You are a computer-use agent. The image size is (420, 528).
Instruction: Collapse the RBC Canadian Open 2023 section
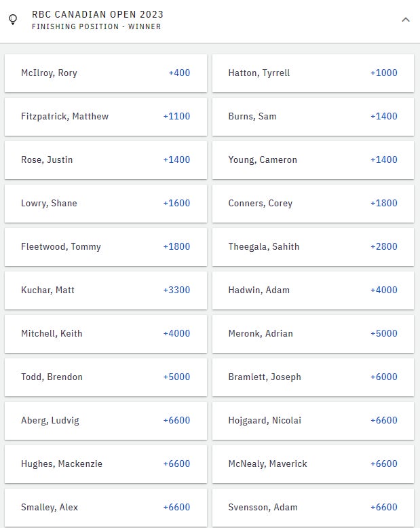click(406, 20)
